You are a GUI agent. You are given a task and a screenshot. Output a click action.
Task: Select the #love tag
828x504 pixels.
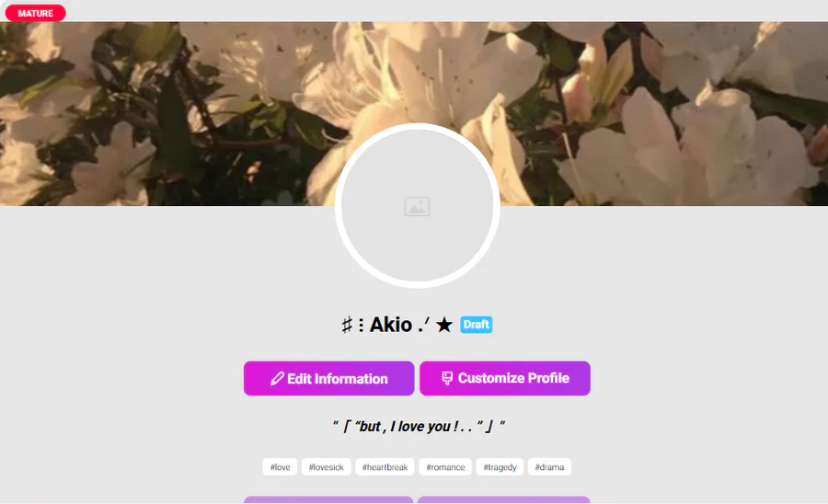click(280, 467)
